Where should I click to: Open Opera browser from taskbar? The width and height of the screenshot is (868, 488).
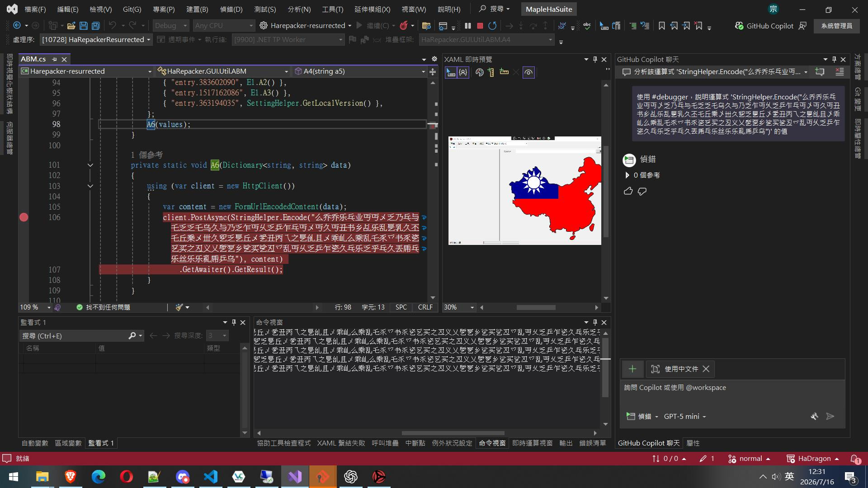[x=126, y=477]
